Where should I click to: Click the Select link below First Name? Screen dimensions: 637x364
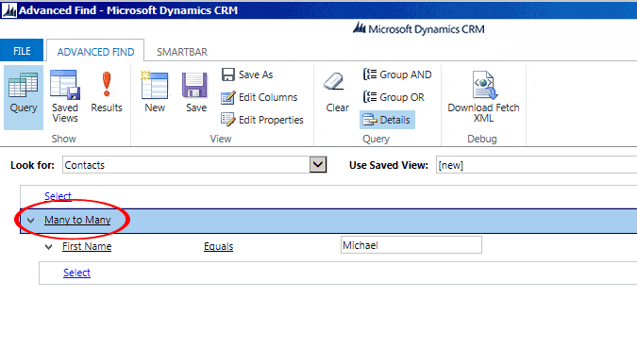click(x=76, y=273)
